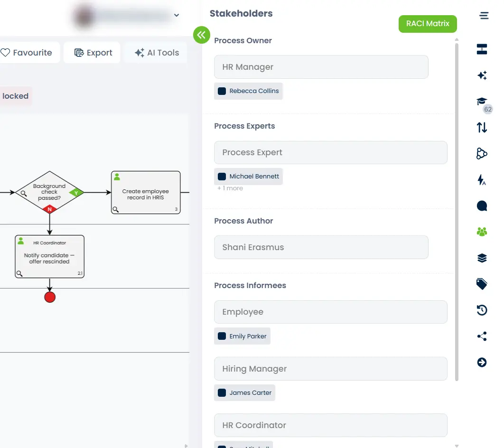Viewport: 504px width, 448px height.
Task: Click the AI sparkle icon in sidebar
Action: (482, 75)
